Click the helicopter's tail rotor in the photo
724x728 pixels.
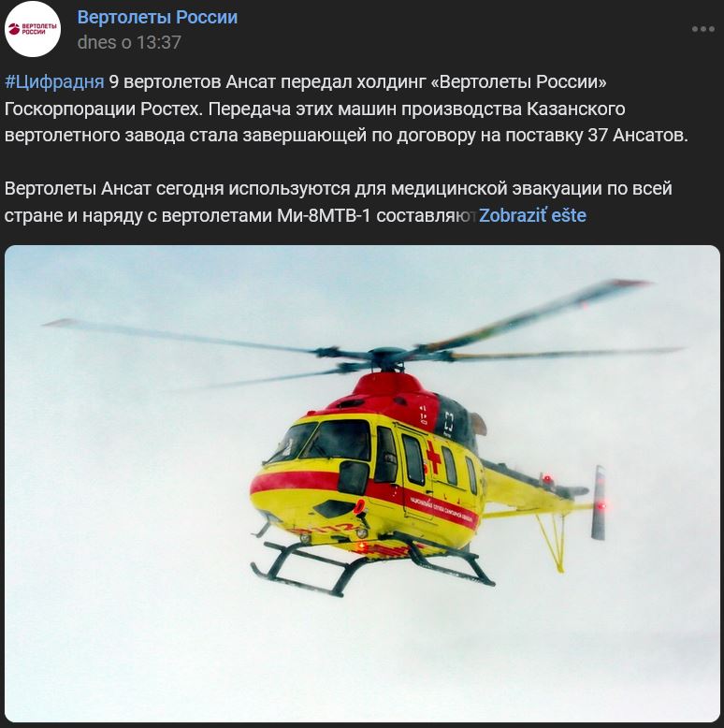point(599,502)
